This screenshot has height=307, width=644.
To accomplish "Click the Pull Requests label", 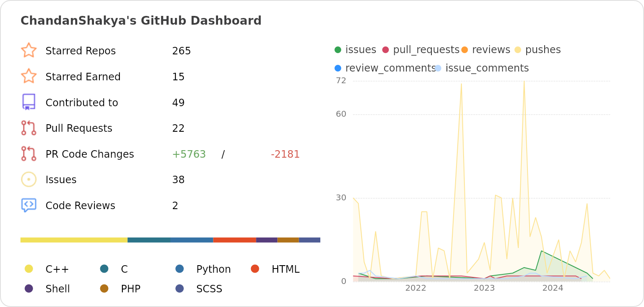I will click(x=79, y=128).
